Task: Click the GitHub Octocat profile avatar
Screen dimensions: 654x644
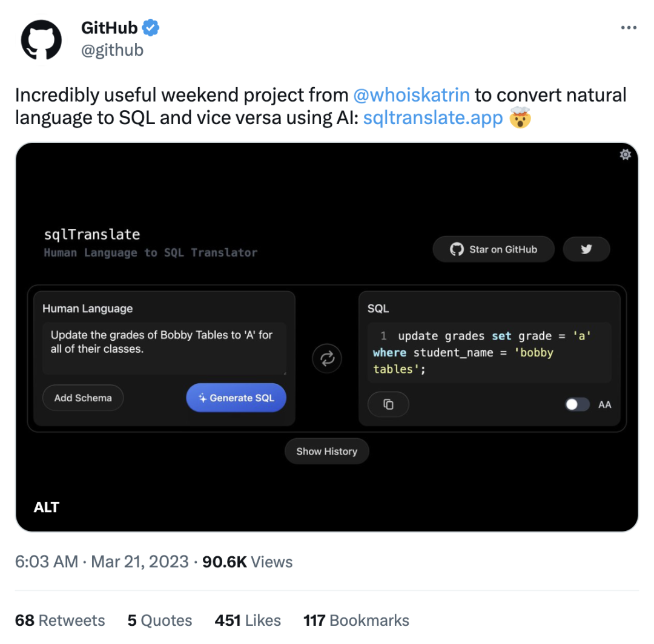Action: 41,40
